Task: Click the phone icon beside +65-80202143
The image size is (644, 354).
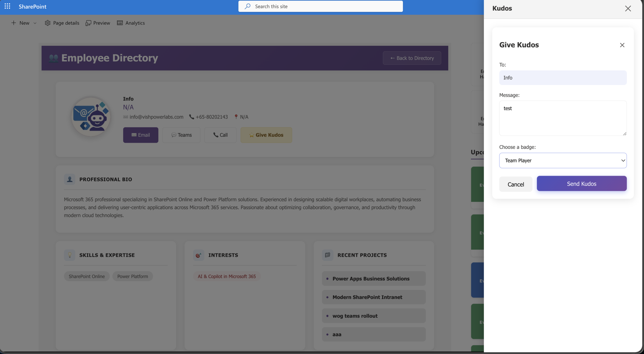Action: tap(191, 117)
